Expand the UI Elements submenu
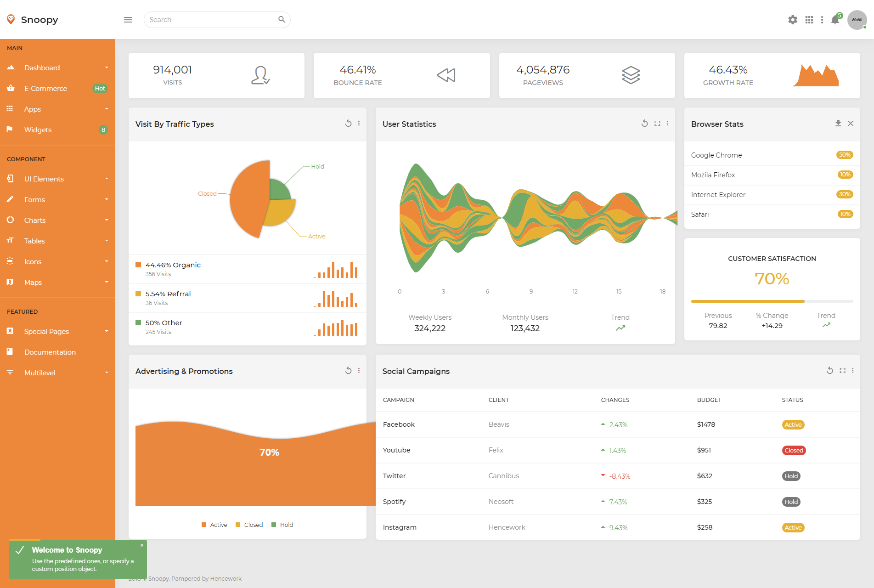The width and height of the screenshot is (874, 588). coord(57,179)
